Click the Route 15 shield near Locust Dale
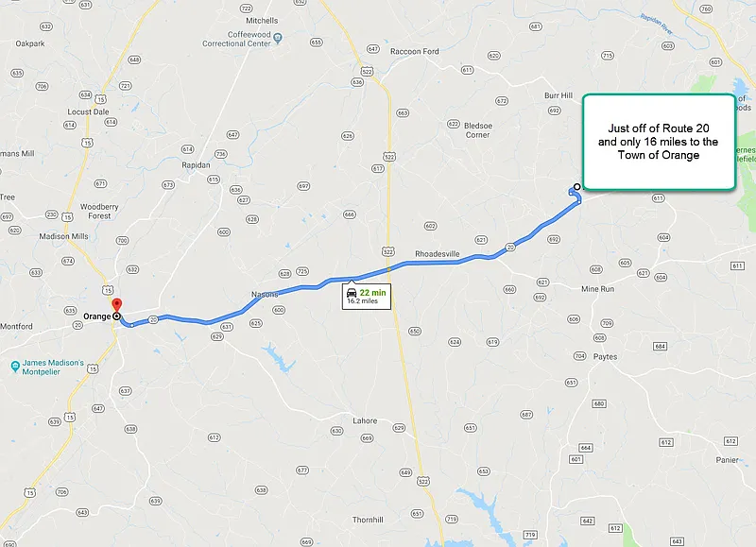This screenshot has width=756, height=547. 100,99
